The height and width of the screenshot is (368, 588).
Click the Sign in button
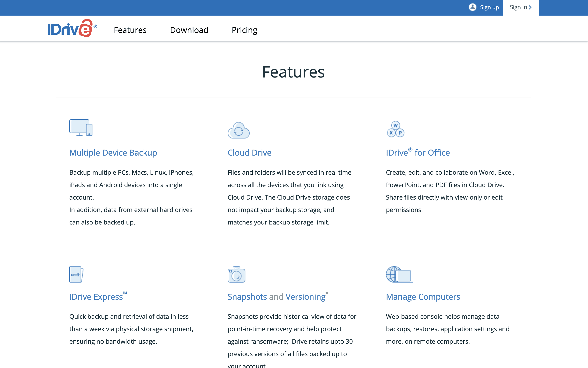coord(521,8)
